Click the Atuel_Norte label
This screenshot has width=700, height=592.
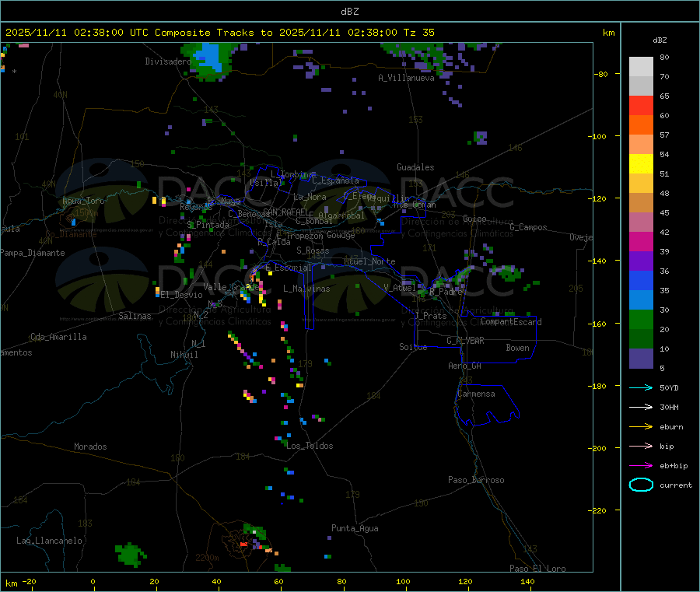(369, 261)
